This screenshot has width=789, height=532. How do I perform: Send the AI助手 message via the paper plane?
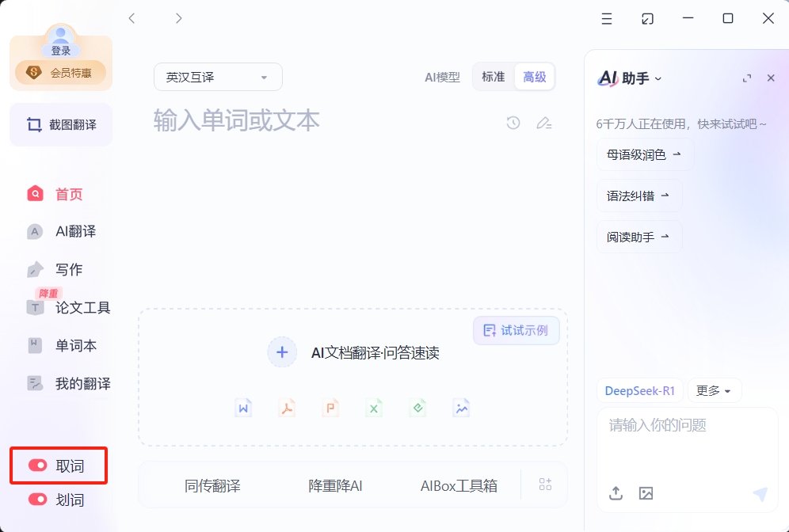click(x=759, y=492)
